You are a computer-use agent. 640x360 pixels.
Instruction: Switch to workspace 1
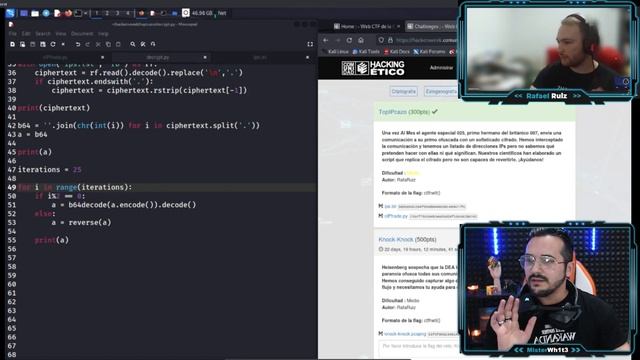click(97, 13)
